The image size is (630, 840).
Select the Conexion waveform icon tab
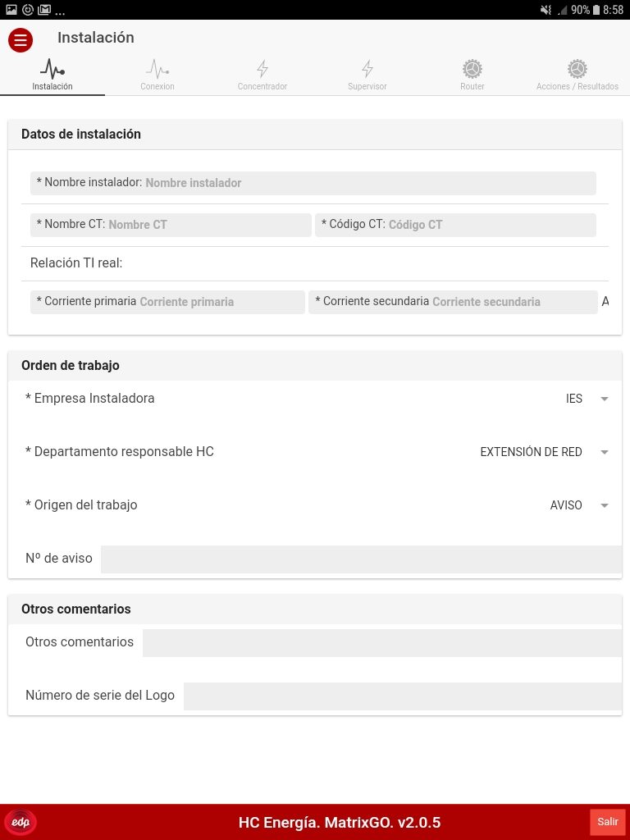click(x=157, y=75)
